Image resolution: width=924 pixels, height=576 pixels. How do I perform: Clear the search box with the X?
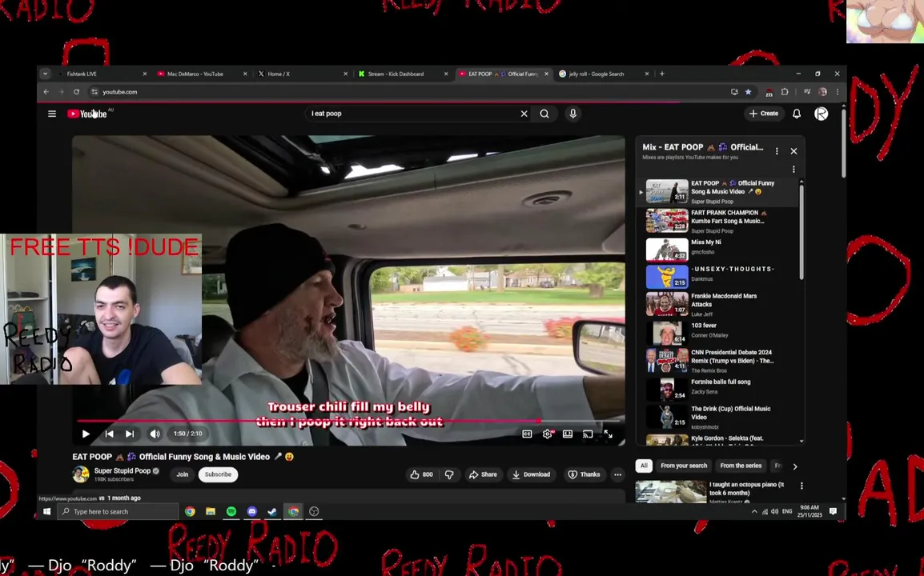click(524, 114)
